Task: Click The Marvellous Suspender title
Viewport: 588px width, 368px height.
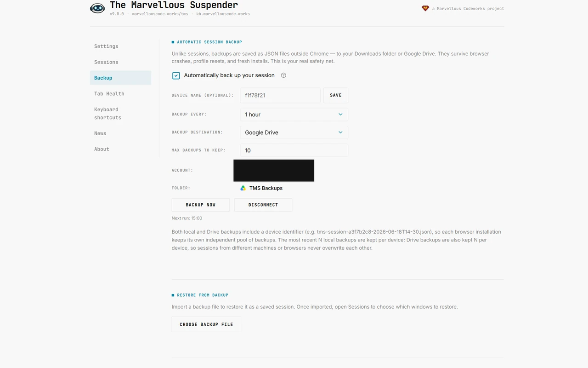Action: click(x=174, y=6)
